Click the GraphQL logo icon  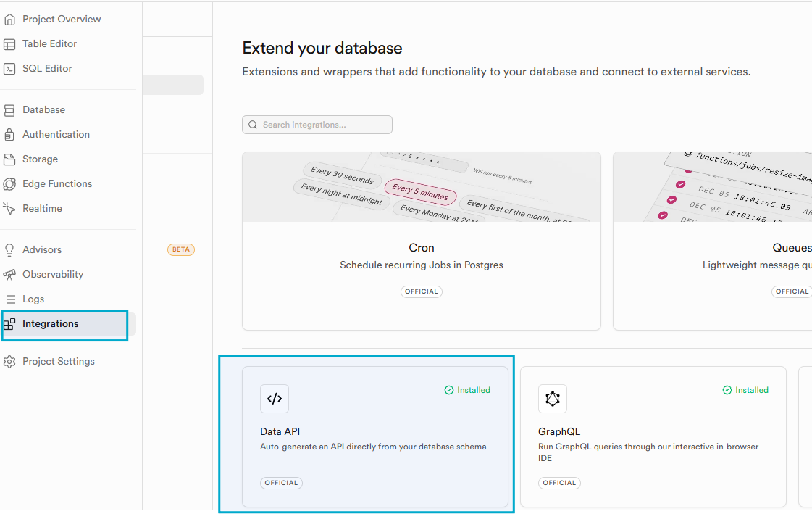[552, 398]
